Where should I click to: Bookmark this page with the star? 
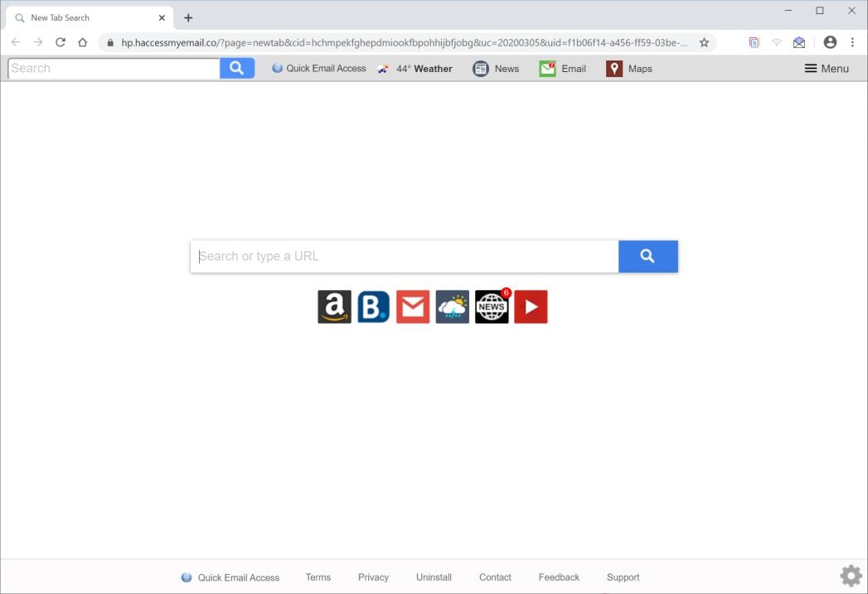704,42
